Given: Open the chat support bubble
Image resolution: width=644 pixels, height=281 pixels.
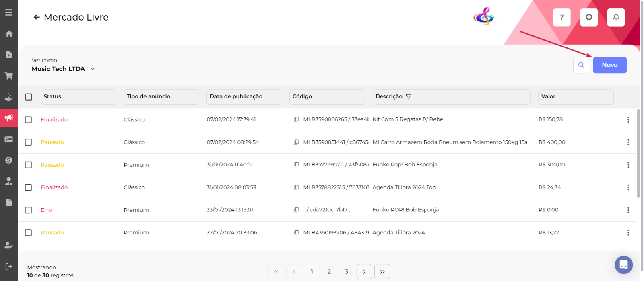Looking at the screenshot, I should (623, 265).
